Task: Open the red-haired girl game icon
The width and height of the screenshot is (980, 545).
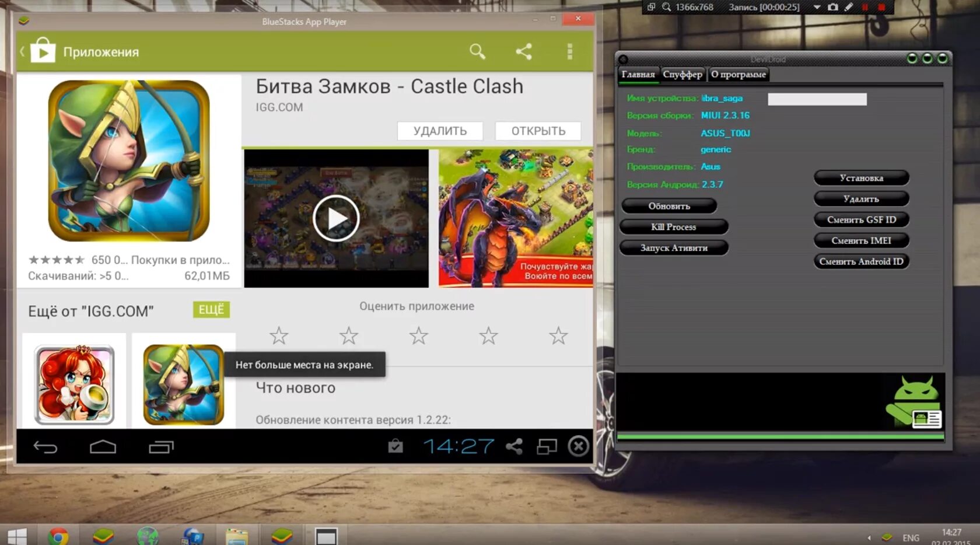Action: coord(74,384)
